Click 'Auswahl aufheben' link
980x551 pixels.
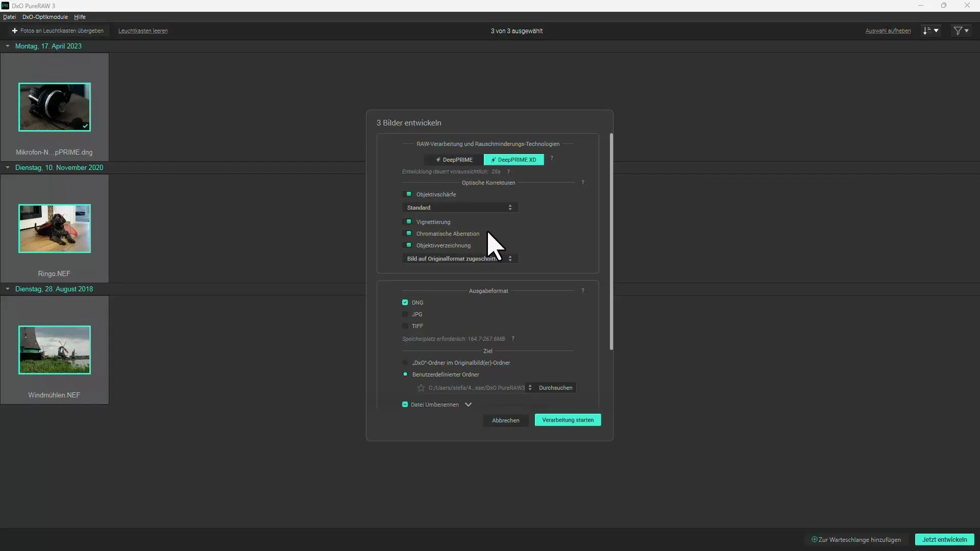tap(888, 31)
